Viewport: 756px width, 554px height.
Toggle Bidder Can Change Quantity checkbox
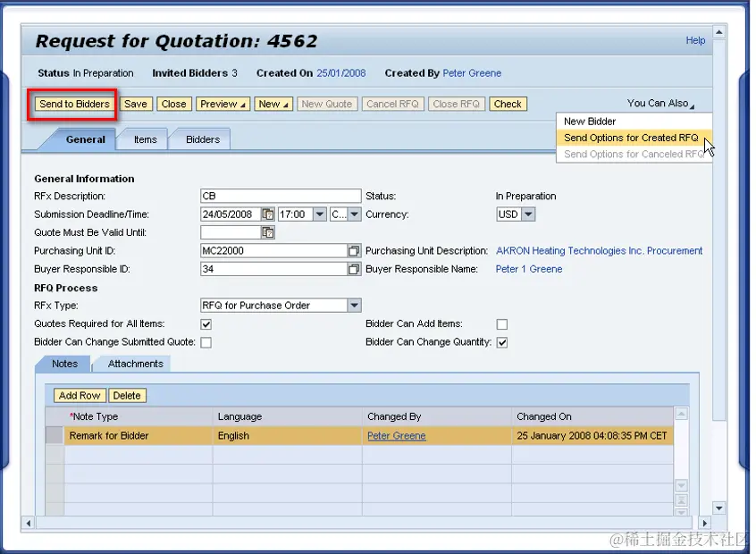(x=502, y=342)
